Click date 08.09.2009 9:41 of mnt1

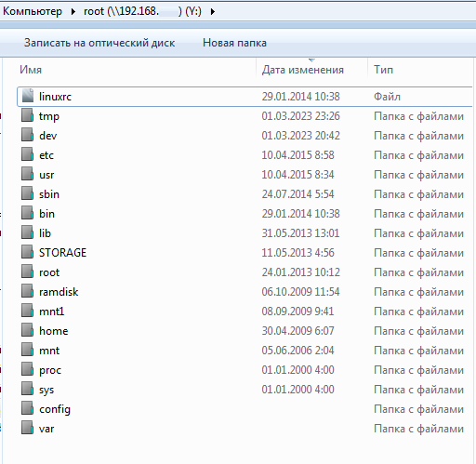[298, 312]
